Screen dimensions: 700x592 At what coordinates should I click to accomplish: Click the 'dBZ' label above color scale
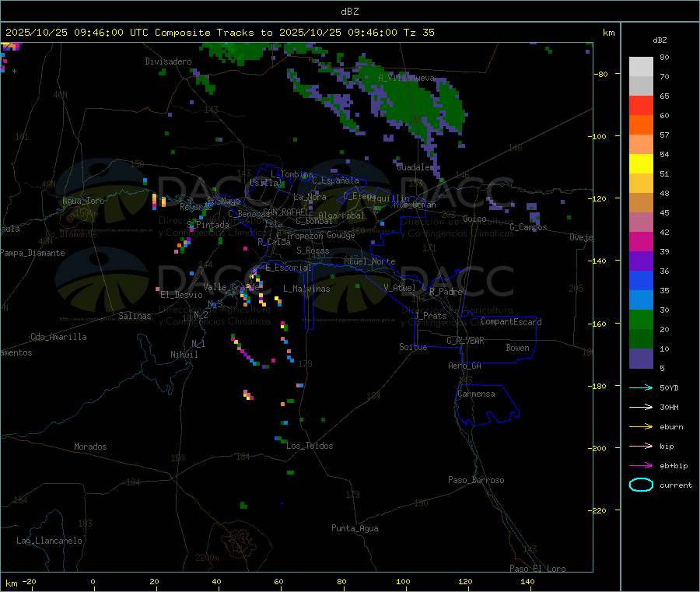660,40
